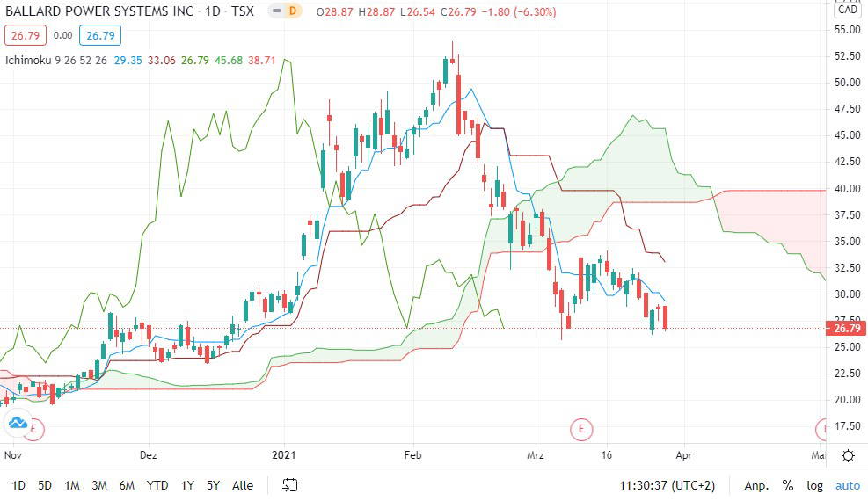
Task: Select the 1D time range
Action: 18,485
